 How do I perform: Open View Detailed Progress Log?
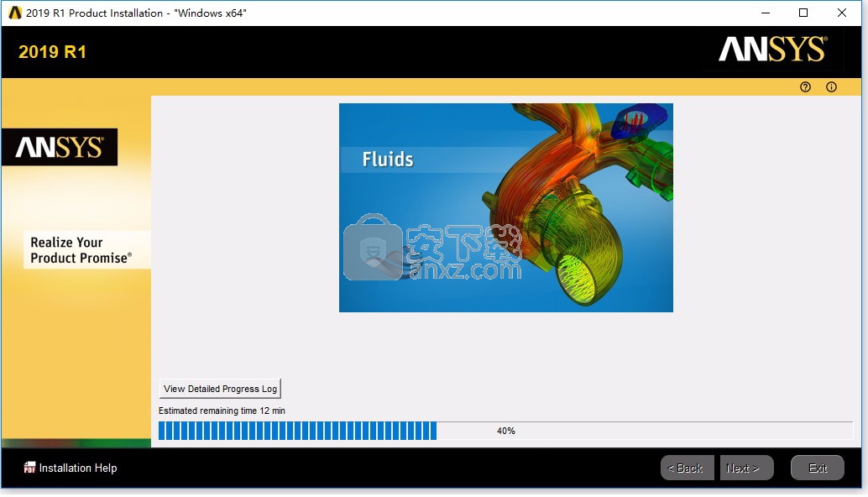coord(220,389)
